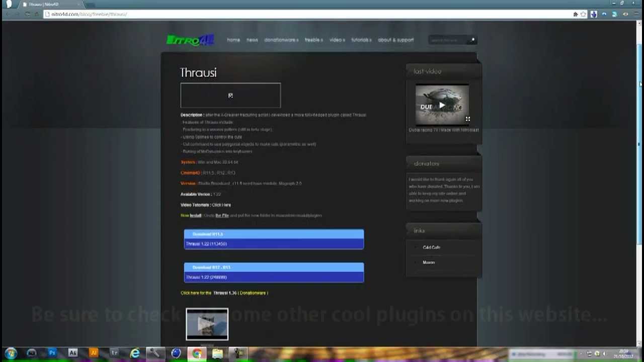Click the Nitro4D site logo
Image resolution: width=644 pixels, height=362 pixels.
(x=190, y=40)
